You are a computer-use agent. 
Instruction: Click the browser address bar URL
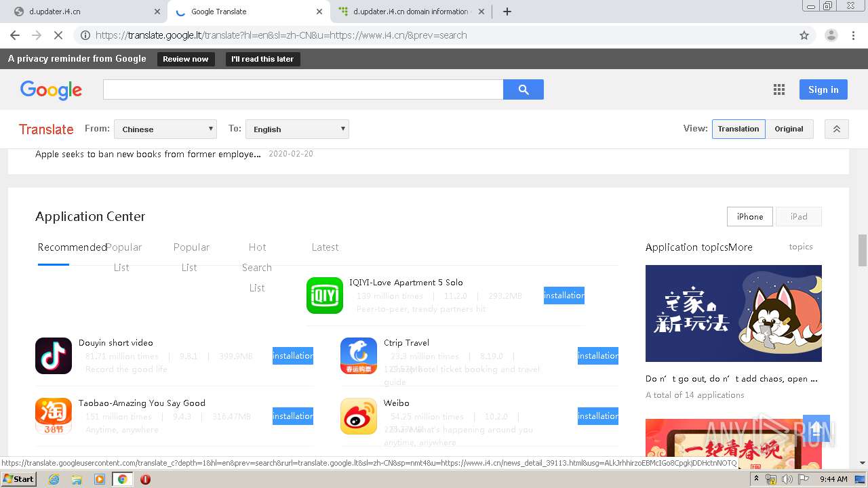[x=281, y=35]
